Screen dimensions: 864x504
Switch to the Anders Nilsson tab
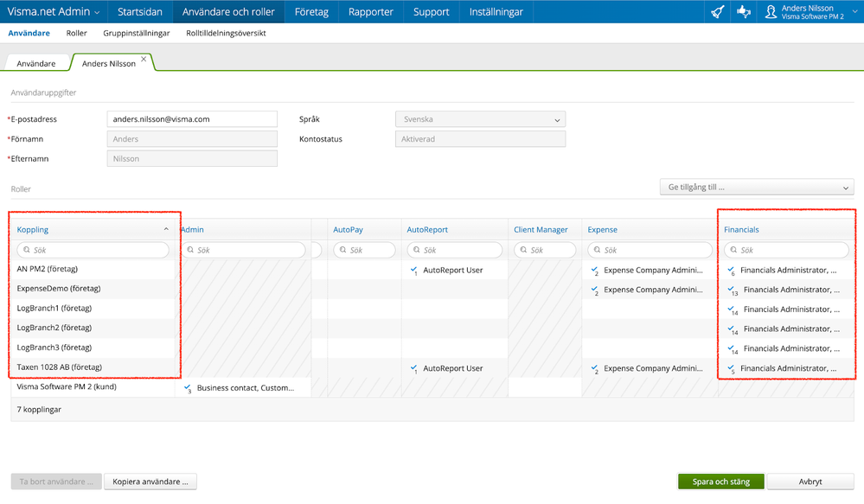(109, 63)
